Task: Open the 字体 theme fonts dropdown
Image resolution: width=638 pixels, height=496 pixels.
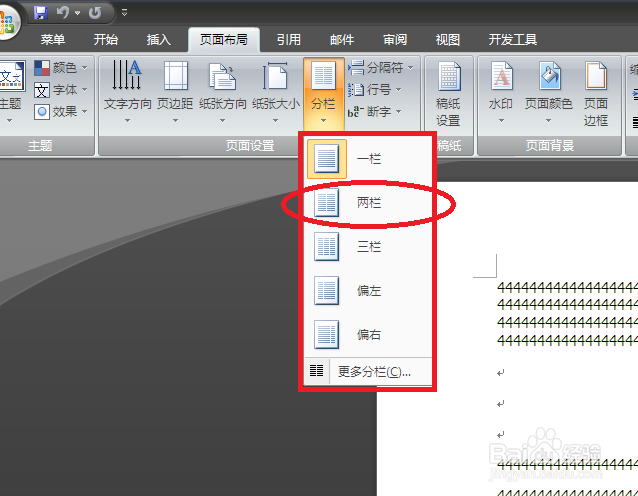Action: click(x=61, y=90)
